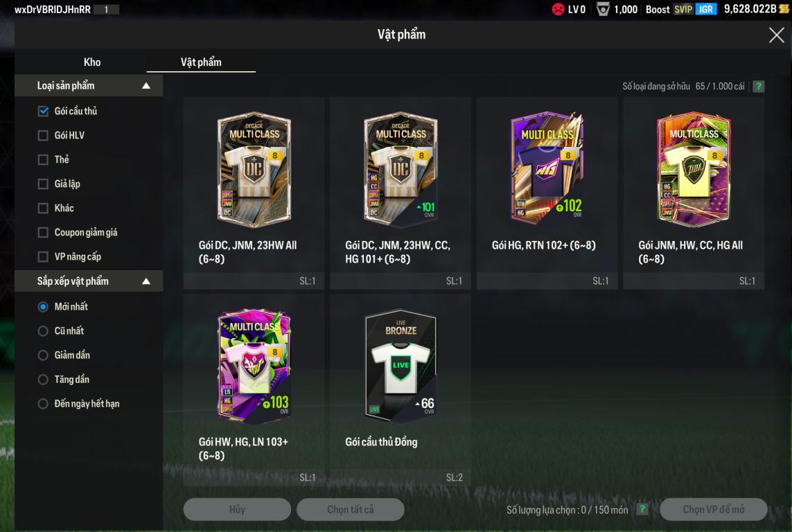792x532 pixels.
Task: Click the green help icon beside ownership count
Action: (x=758, y=87)
